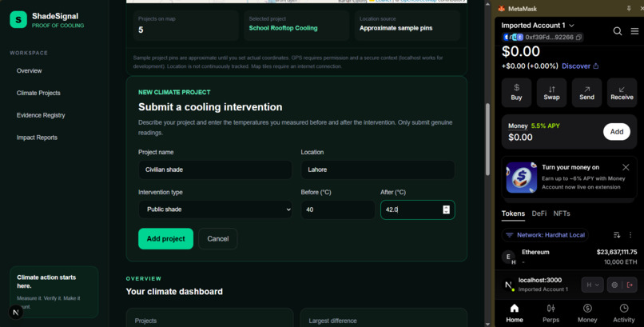
Task: Click the Location field containing Lahore
Action: (x=378, y=169)
